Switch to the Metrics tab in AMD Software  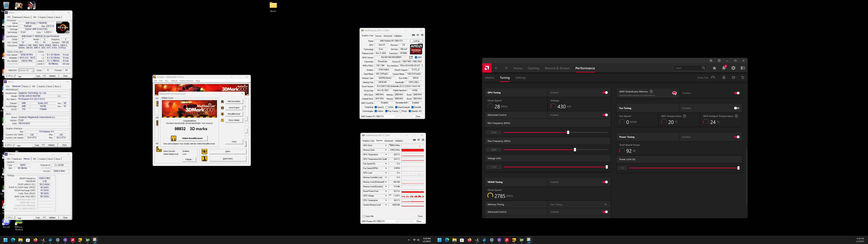(490, 78)
